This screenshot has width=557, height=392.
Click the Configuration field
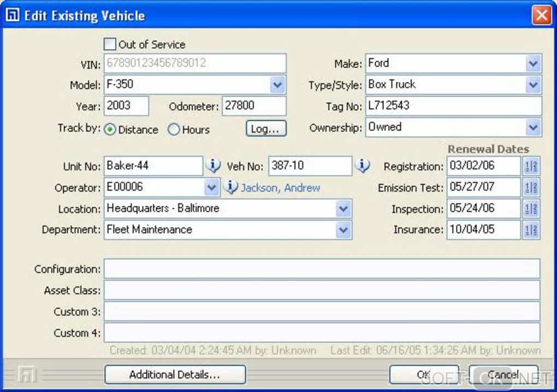tap(322, 269)
